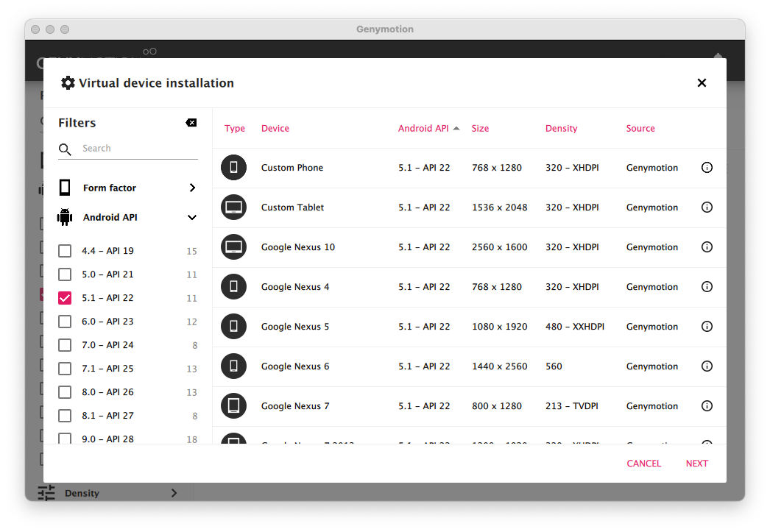This screenshot has width=770, height=532.
Task: Click the Google Nexus 5 phone icon
Action: pos(234,327)
